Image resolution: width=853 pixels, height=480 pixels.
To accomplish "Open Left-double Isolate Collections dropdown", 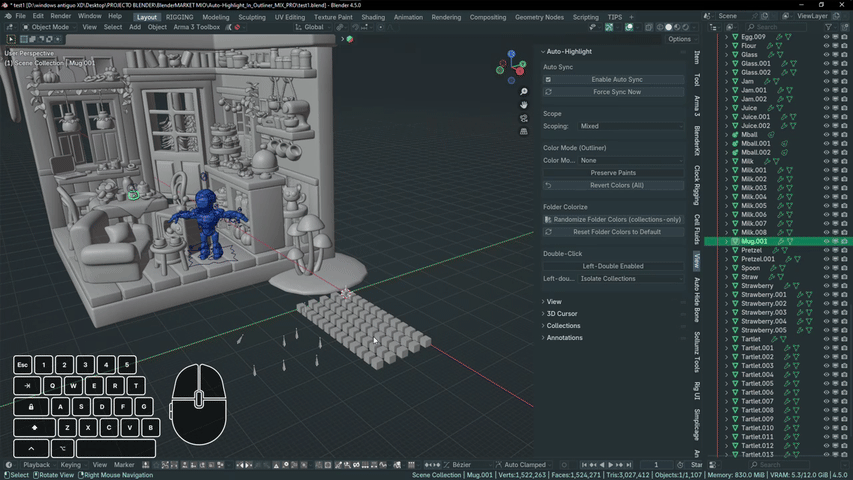I will tap(631, 279).
